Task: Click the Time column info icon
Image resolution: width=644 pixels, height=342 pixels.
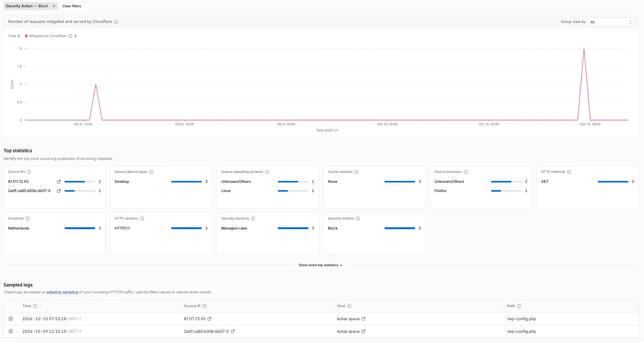Action: pos(35,306)
